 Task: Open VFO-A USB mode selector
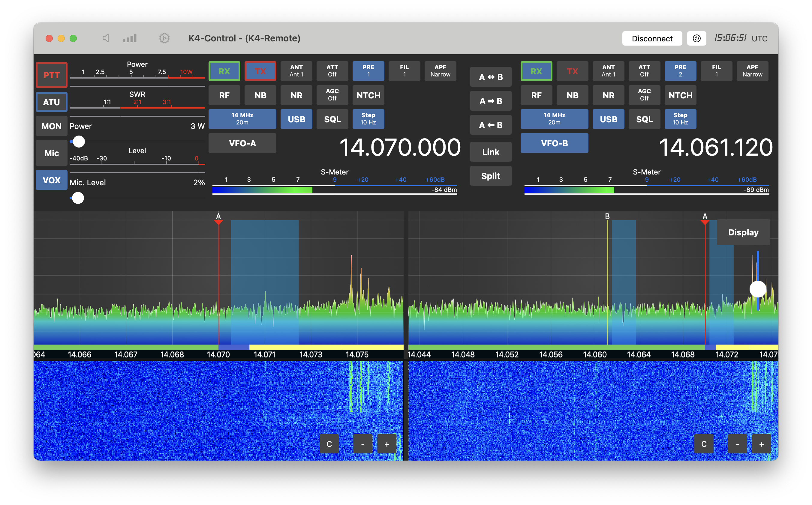click(296, 119)
